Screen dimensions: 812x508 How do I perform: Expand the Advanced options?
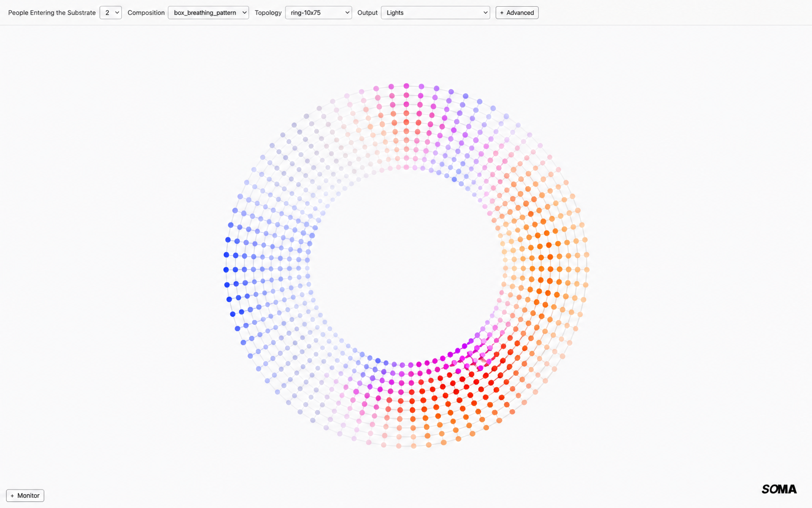pyautogui.click(x=517, y=12)
